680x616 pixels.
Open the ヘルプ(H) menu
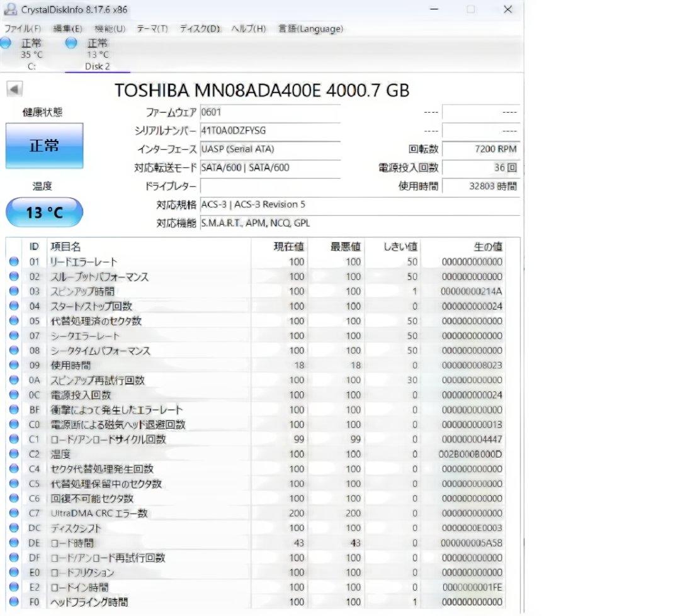[248, 29]
